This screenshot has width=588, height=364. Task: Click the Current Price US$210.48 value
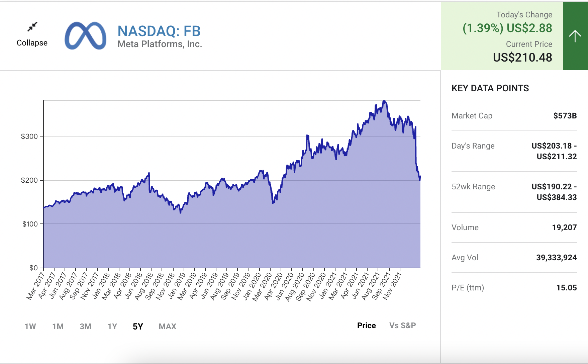click(522, 57)
